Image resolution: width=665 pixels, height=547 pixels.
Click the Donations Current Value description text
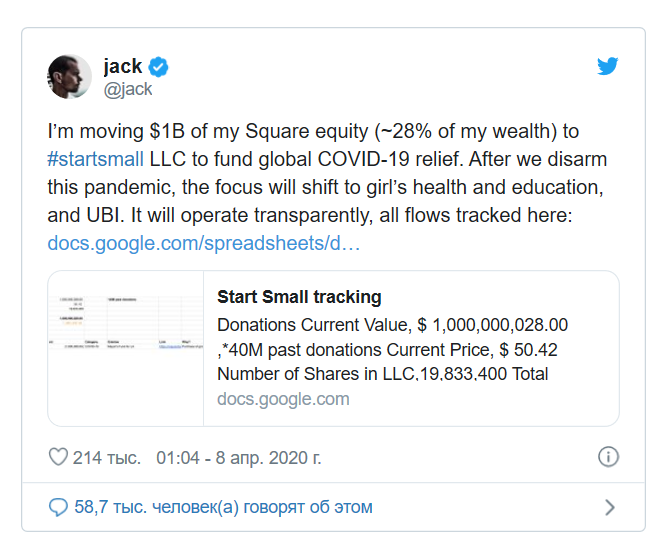(392, 325)
